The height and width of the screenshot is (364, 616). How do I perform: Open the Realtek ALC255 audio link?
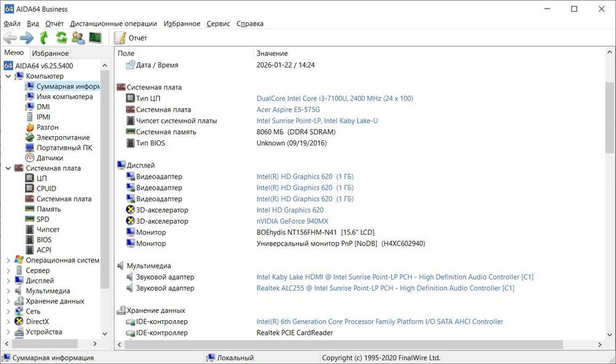pyautogui.click(x=386, y=288)
